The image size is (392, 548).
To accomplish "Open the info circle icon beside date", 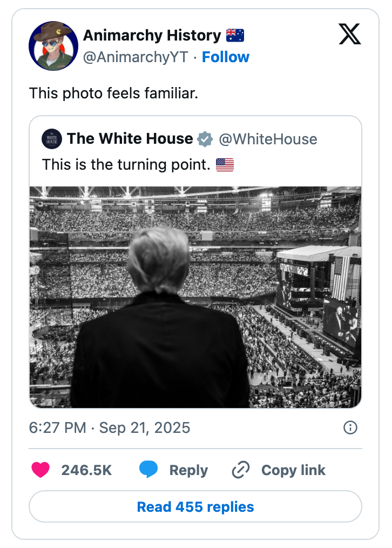I will point(350,427).
